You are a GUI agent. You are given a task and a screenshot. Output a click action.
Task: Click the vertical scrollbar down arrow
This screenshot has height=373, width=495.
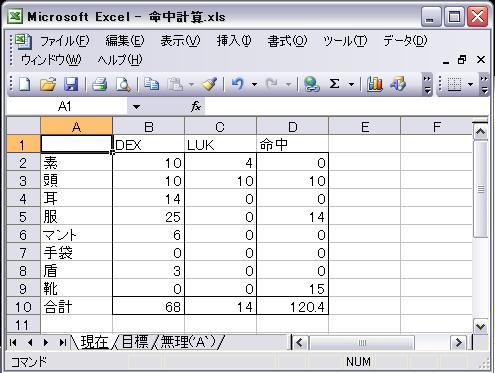click(480, 326)
